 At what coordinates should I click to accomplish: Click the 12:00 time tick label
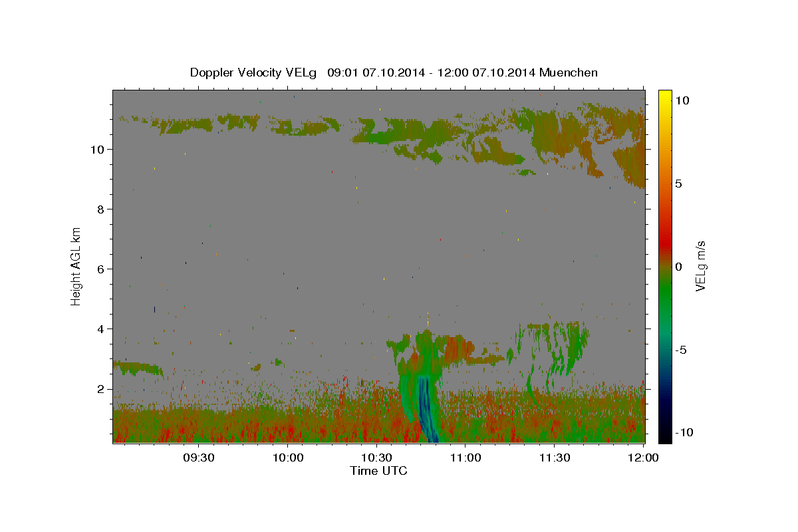(x=643, y=458)
